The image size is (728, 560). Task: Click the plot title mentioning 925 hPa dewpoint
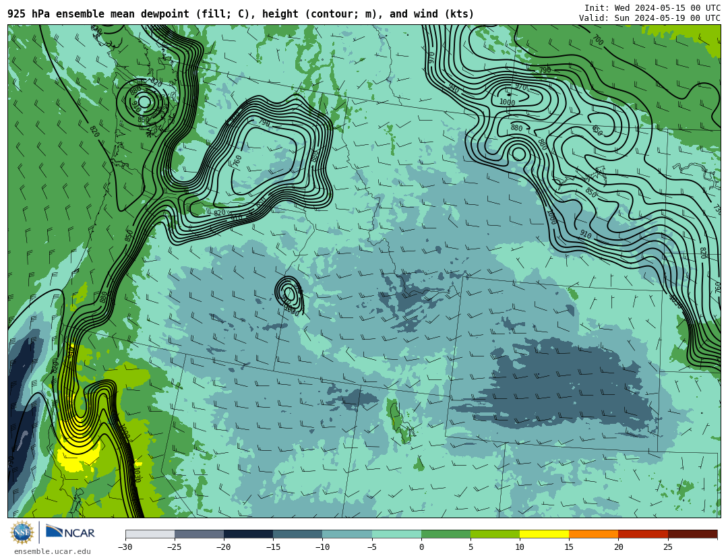(241, 14)
